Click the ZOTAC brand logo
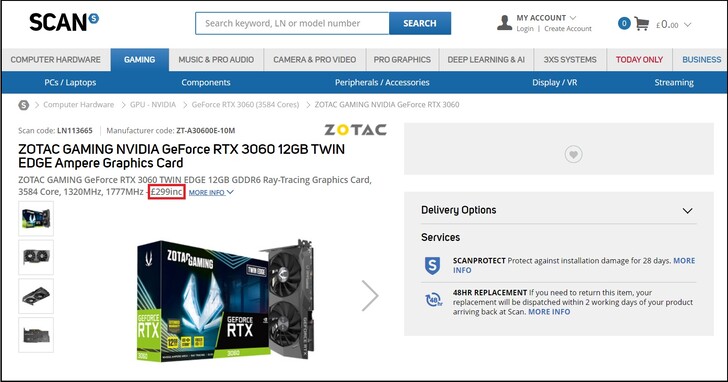This screenshot has height=382, width=728. (355, 129)
